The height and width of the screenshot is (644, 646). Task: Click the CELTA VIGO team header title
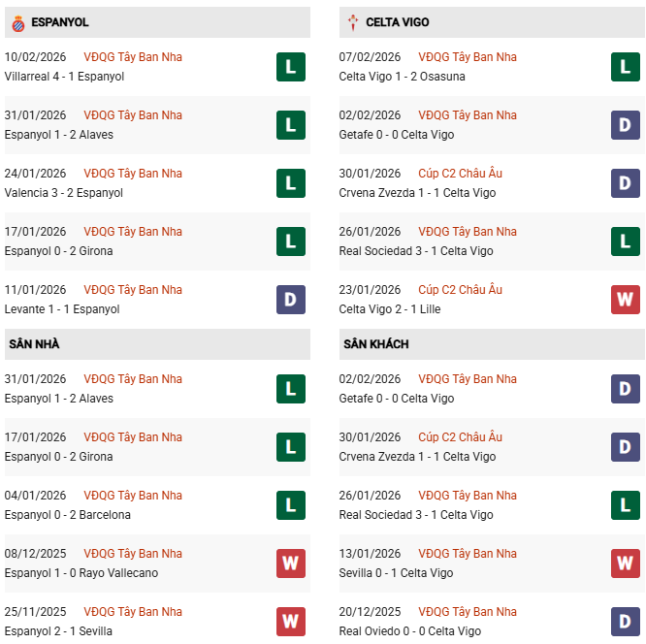(x=398, y=22)
